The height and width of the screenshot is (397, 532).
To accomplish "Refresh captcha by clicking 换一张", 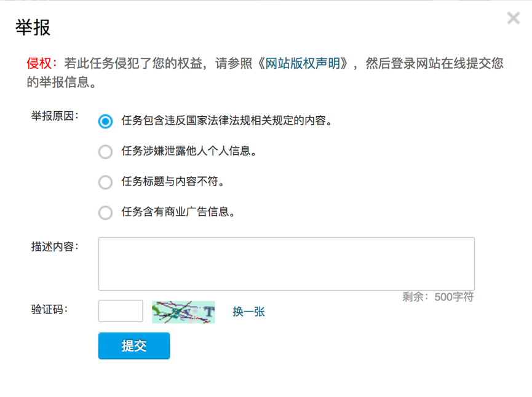I will pos(248,312).
